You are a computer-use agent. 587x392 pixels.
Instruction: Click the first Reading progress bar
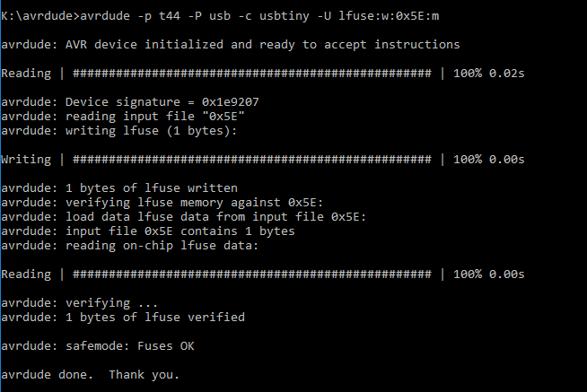click(252, 73)
